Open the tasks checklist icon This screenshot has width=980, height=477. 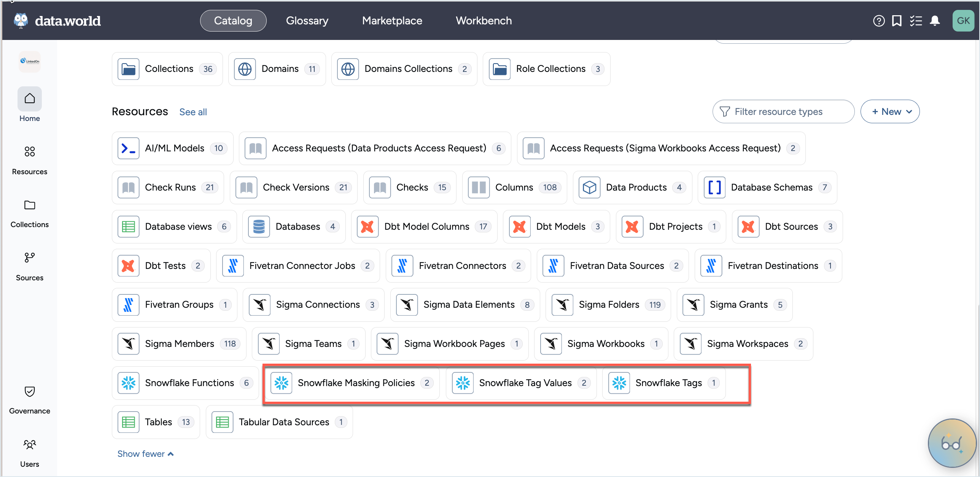coord(916,21)
